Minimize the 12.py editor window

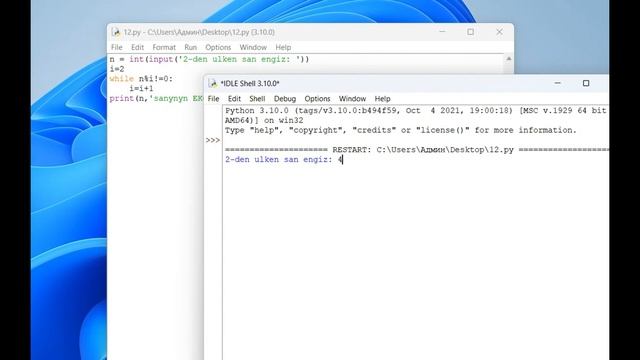pyautogui.click(x=442, y=31)
